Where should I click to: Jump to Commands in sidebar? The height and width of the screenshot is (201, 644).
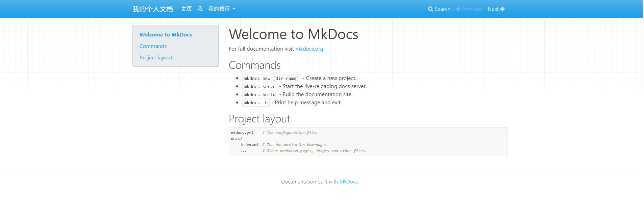pyautogui.click(x=153, y=46)
